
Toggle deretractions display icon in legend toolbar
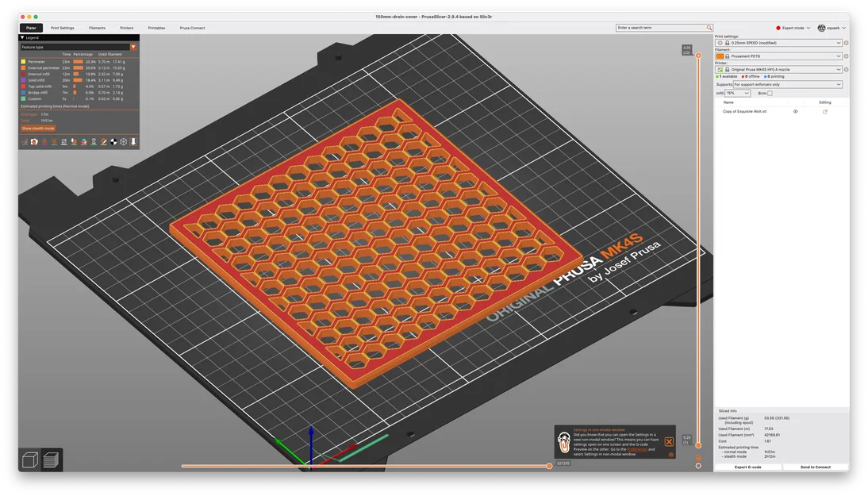point(54,142)
